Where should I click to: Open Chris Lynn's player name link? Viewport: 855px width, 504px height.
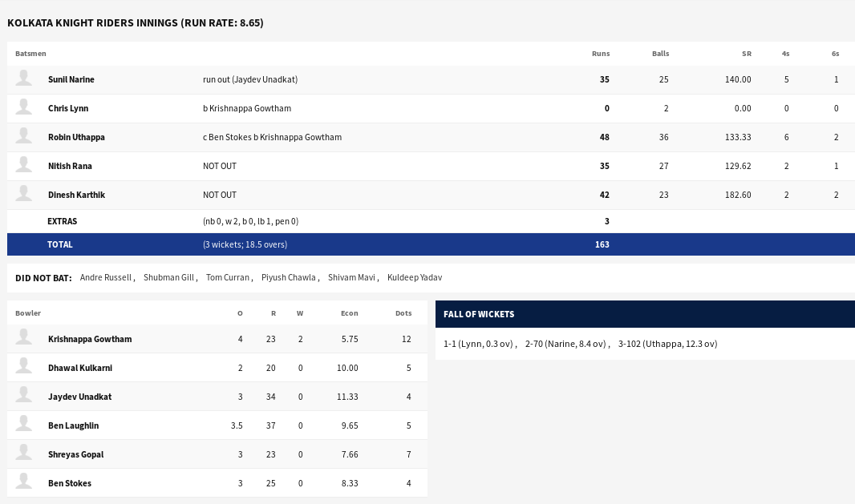point(68,108)
